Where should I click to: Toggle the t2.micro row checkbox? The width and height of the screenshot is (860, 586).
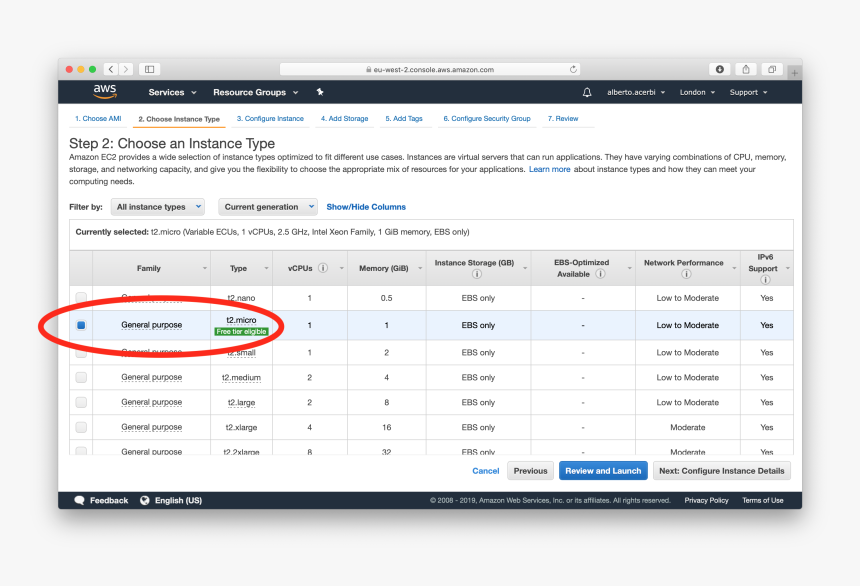click(81, 325)
